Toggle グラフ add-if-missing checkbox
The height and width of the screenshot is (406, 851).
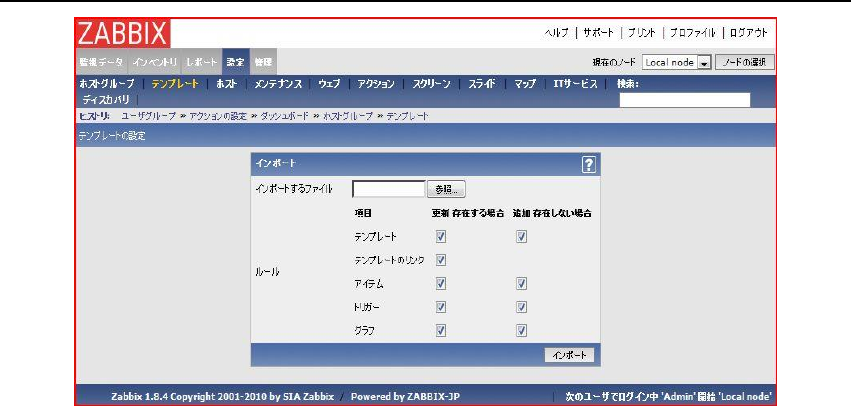[x=521, y=330]
